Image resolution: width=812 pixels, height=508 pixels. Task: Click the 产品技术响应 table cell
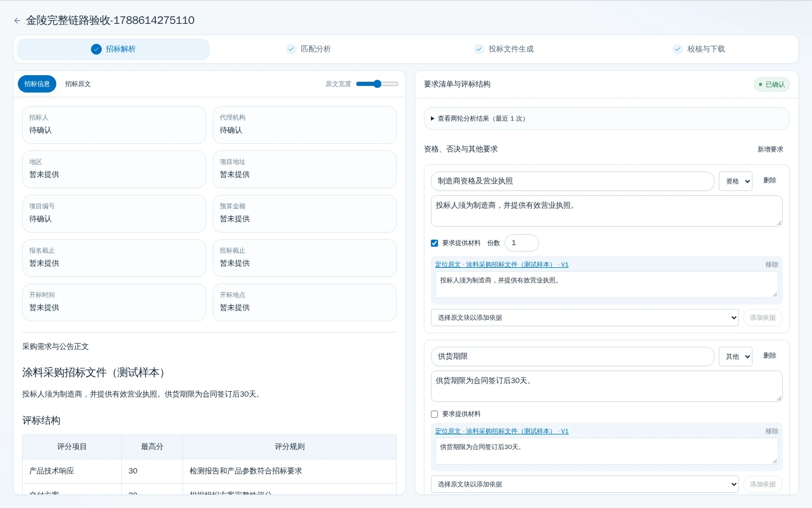click(x=72, y=471)
